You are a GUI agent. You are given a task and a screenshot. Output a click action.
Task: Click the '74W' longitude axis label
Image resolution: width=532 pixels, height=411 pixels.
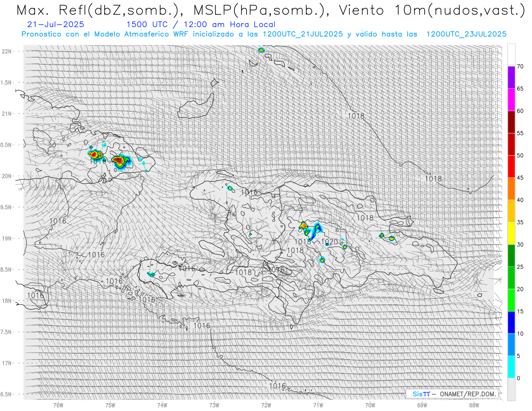162,405
